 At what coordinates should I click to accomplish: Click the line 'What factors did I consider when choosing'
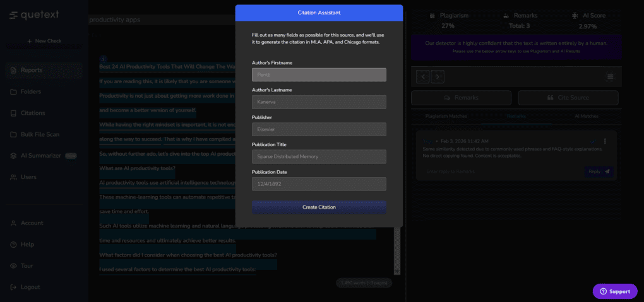(x=188, y=255)
